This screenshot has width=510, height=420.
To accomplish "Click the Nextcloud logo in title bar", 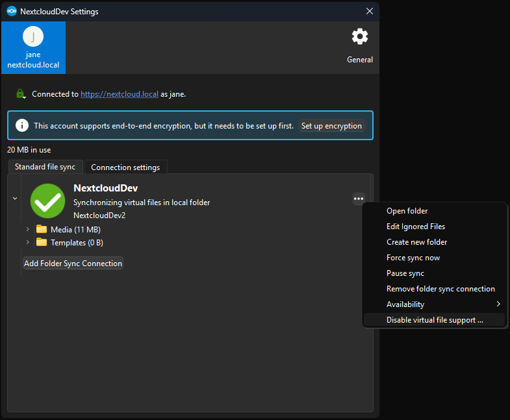I will (12, 12).
